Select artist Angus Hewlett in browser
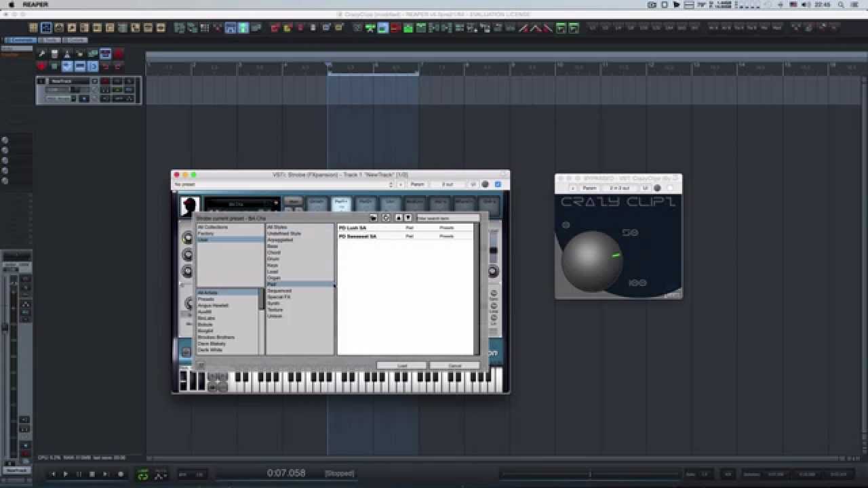The height and width of the screenshot is (488, 868). 227,305
